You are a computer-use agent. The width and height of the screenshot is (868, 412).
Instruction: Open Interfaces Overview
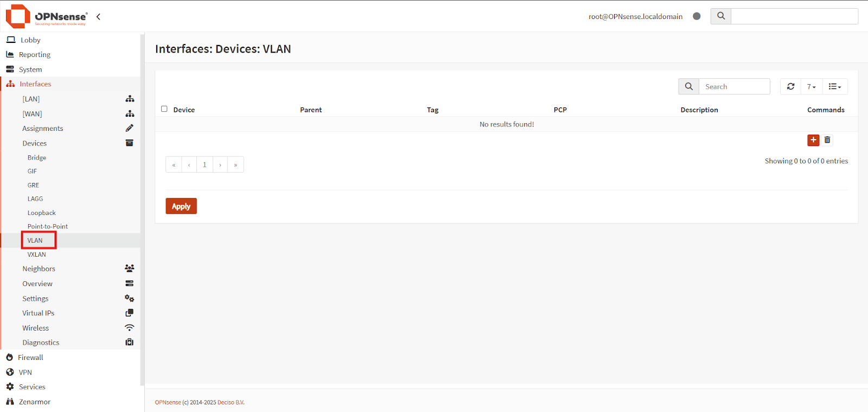coord(37,284)
